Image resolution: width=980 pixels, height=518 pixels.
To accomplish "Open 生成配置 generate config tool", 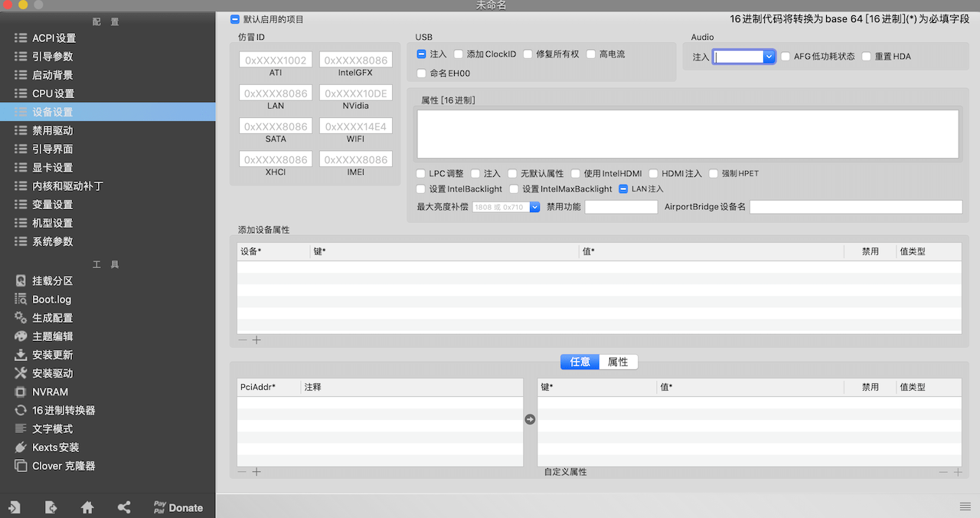I will coord(52,318).
